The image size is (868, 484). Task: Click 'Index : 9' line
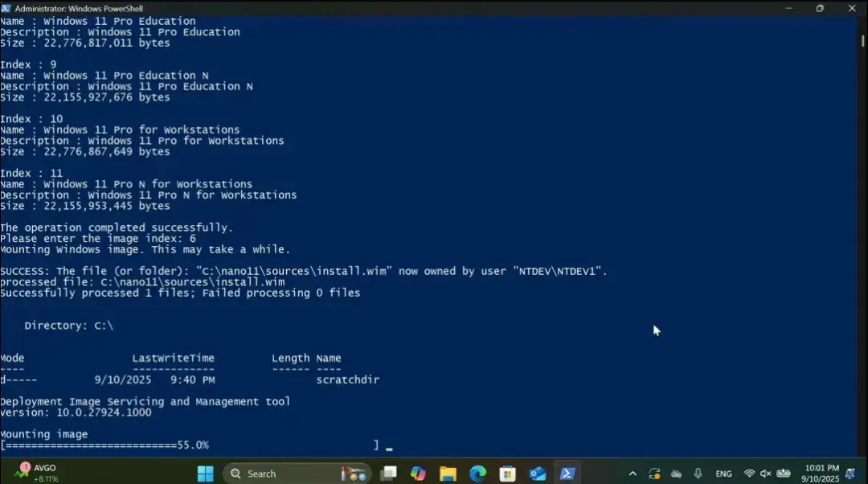coord(28,64)
